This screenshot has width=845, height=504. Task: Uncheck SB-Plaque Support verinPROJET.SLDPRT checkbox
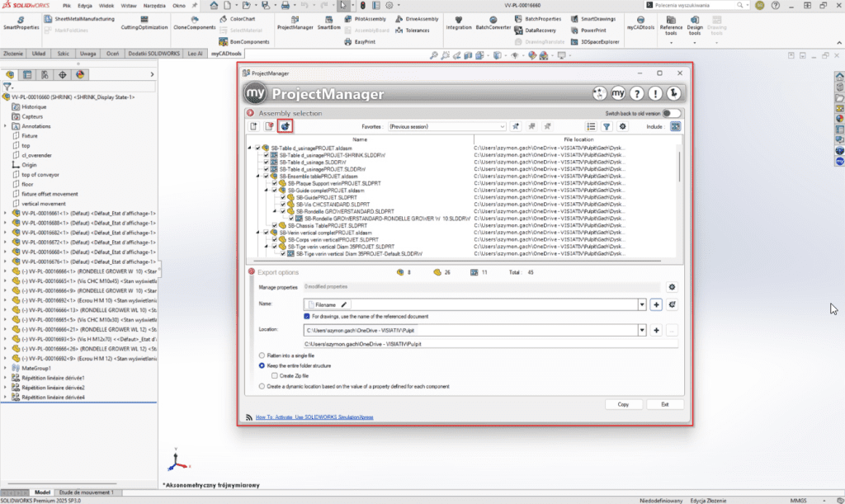click(274, 183)
